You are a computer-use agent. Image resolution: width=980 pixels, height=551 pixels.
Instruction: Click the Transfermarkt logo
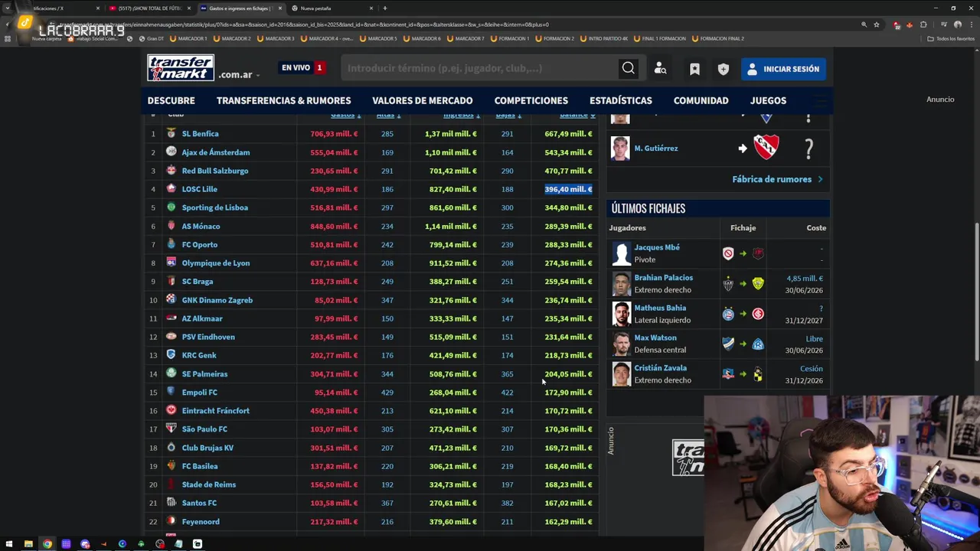(181, 68)
